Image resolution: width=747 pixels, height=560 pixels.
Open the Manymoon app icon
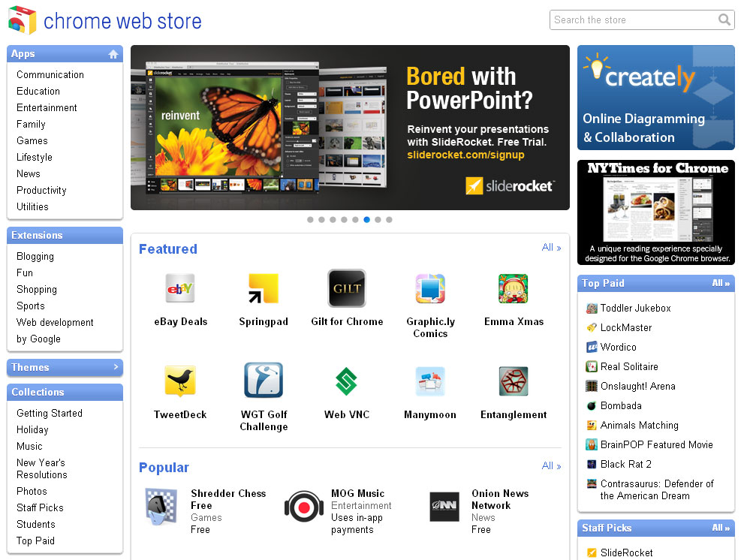pos(430,381)
